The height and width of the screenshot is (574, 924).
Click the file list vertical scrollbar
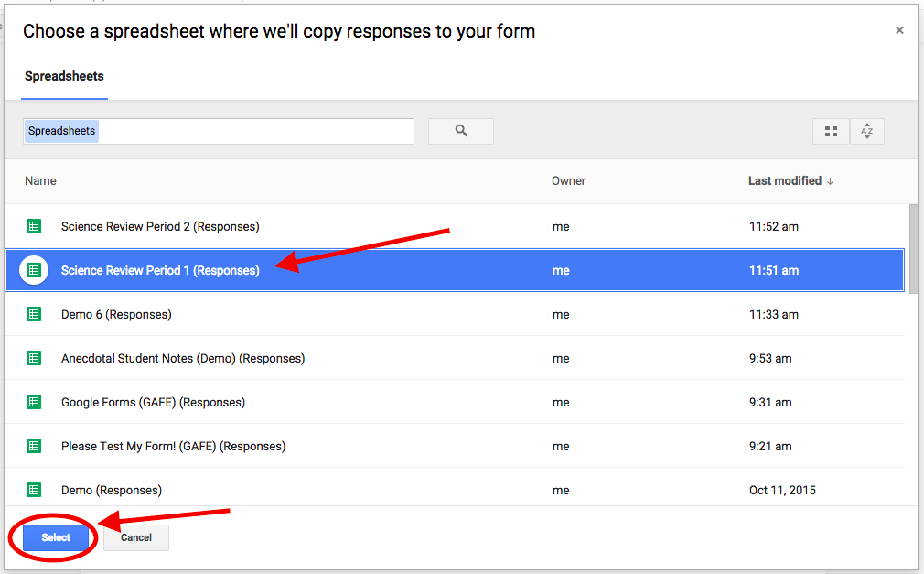tap(912, 247)
